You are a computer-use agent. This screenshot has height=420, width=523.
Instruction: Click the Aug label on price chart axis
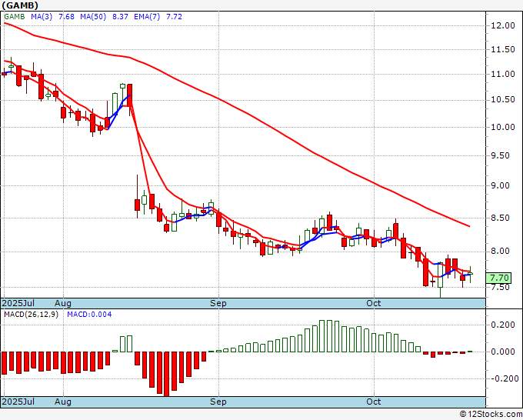tap(63, 303)
